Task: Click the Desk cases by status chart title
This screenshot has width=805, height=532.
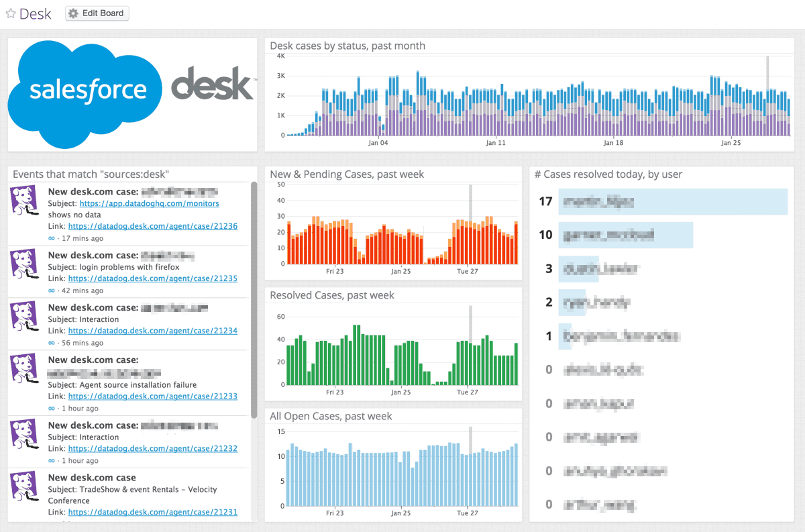Action: click(x=347, y=46)
